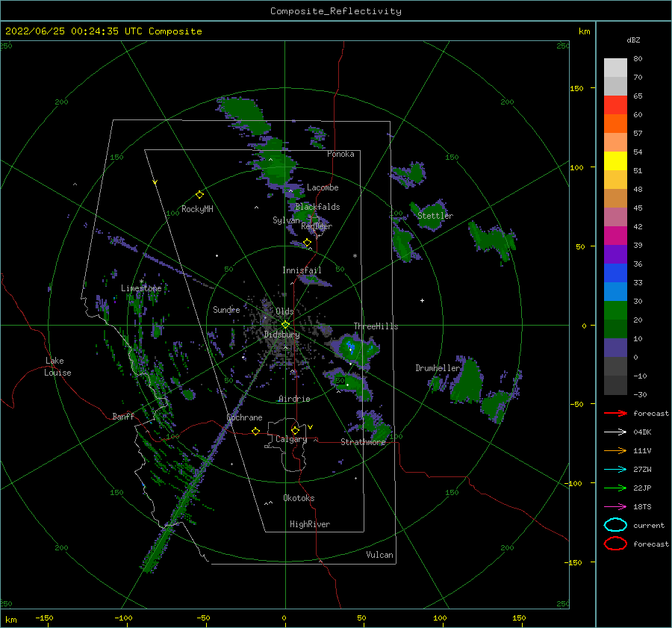The width and height of the screenshot is (672, 628).
Task: Click the yellow diamond marker near RockyMH
Action: click(199, 195)
